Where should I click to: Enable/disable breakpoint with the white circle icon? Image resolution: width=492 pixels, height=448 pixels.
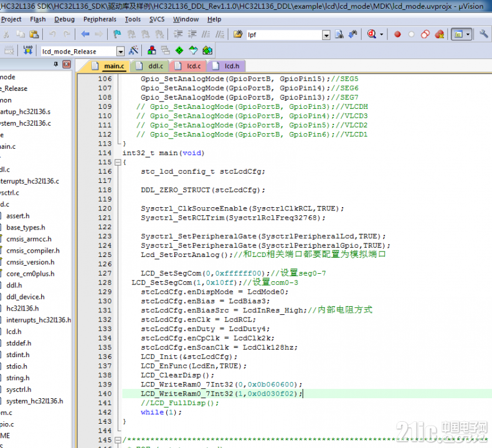[412, 34]
